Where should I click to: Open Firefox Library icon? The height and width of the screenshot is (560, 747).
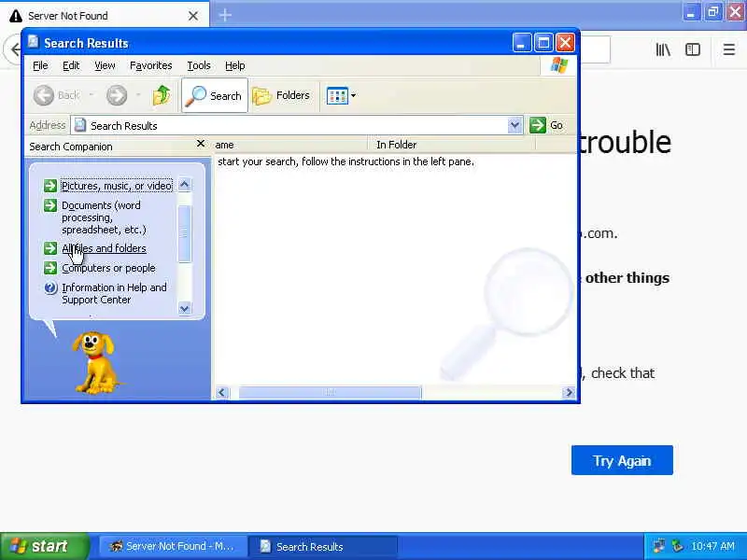(x=663, y=49)
